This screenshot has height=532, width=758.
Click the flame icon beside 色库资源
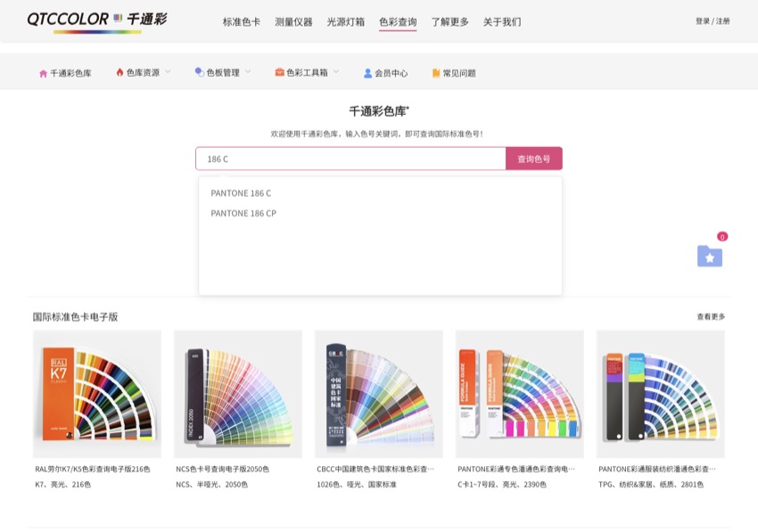[x=119, y=72]
